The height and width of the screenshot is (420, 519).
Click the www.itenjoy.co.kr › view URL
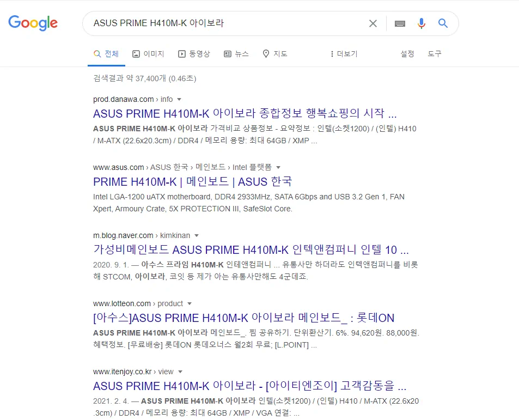[133, 372]
